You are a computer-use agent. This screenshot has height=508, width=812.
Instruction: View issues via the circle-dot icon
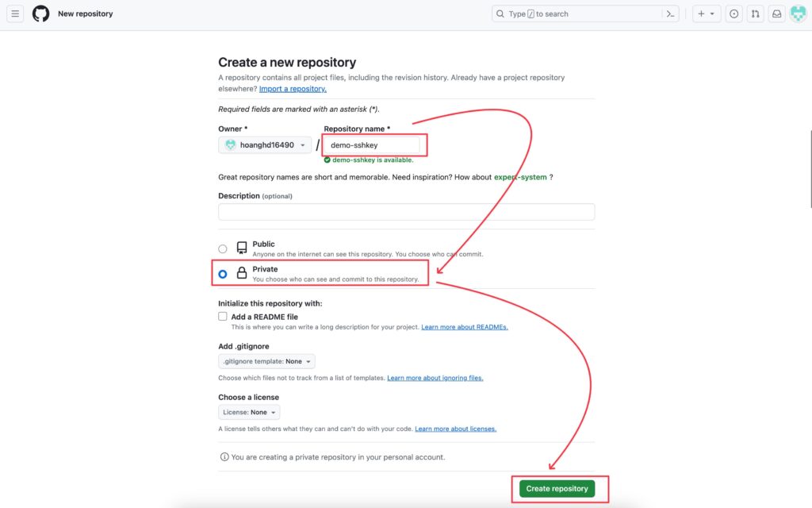(x=733, y=14)
